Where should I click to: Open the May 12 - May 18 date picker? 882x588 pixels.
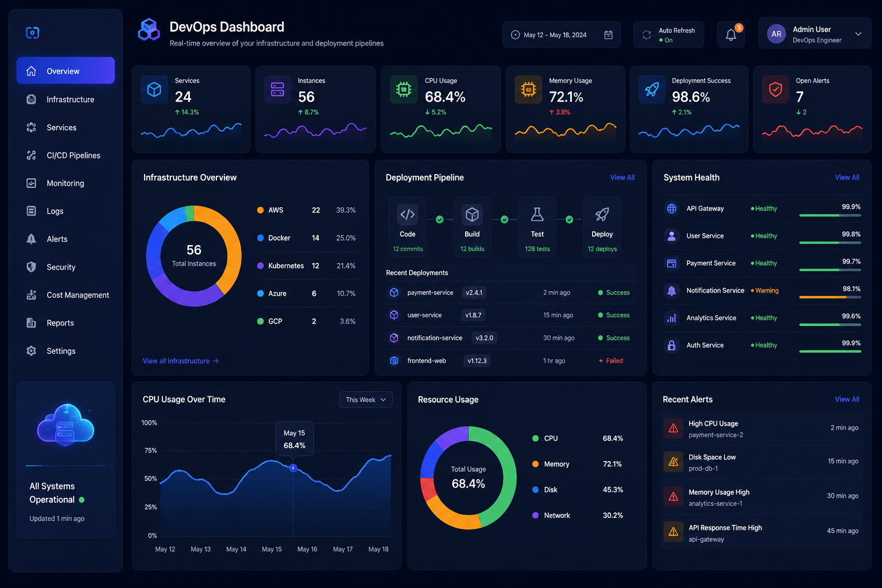pyautogui.click(x=562, y=35)
